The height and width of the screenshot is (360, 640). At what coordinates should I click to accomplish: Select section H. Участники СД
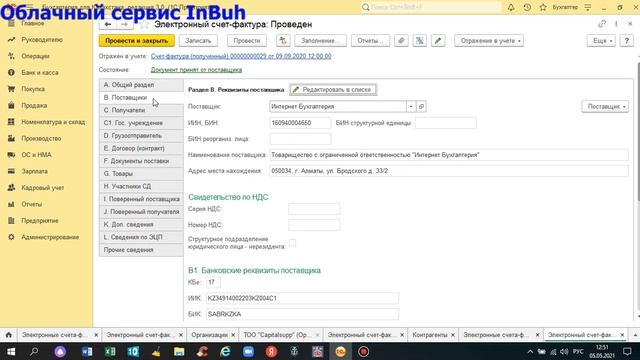[141, 186]
